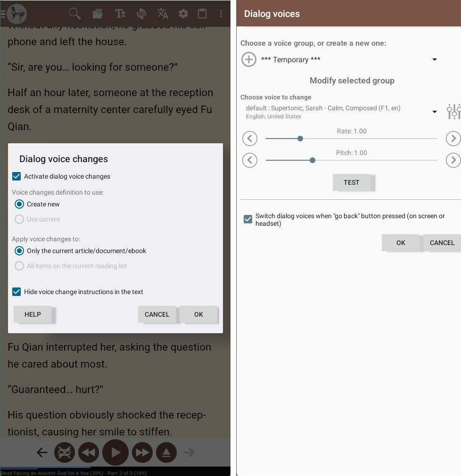The image size is (461, 476).
Task: Click the TEST voice button
Action: click(x=352, y=182)
